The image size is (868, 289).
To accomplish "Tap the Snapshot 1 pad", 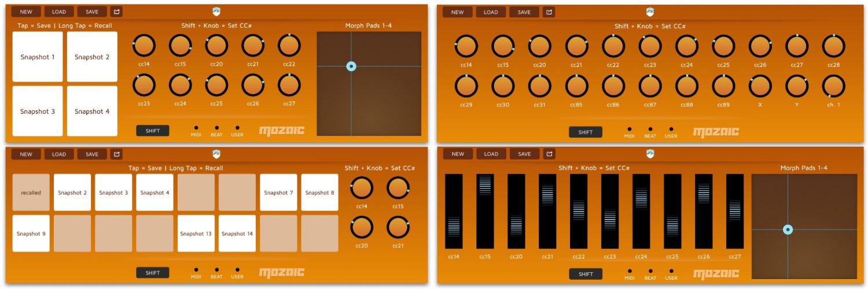I will 38,57.
